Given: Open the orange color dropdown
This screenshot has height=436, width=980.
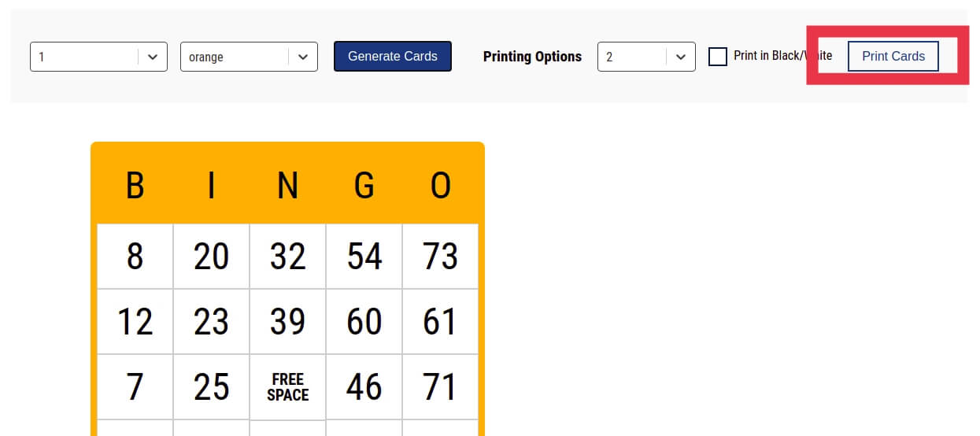Looking at the screenshot, I should (x=236, y=57).
